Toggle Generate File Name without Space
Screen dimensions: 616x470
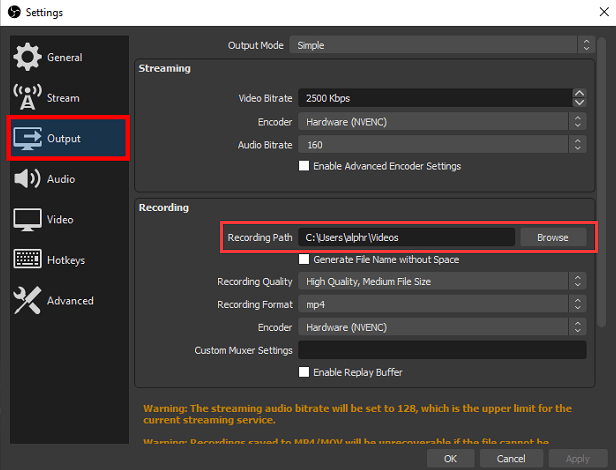click(304, 260)
